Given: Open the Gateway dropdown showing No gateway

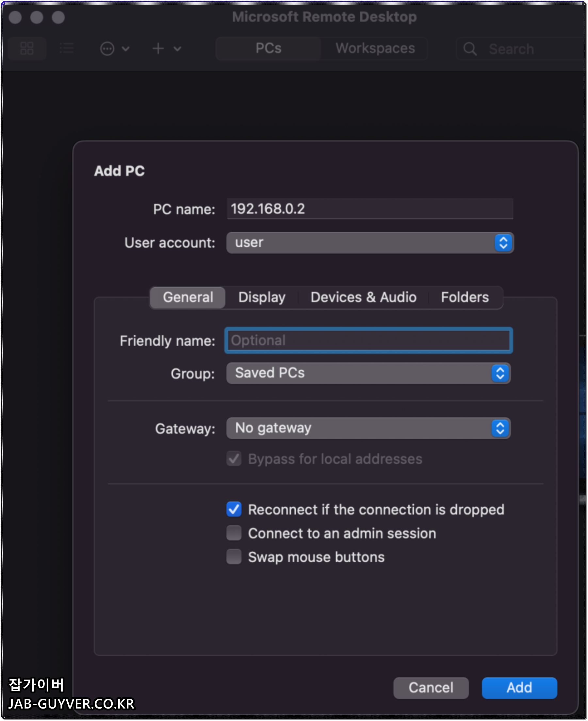Looking at the screenshot, I should pyautogui.click(x=368, y=428).
